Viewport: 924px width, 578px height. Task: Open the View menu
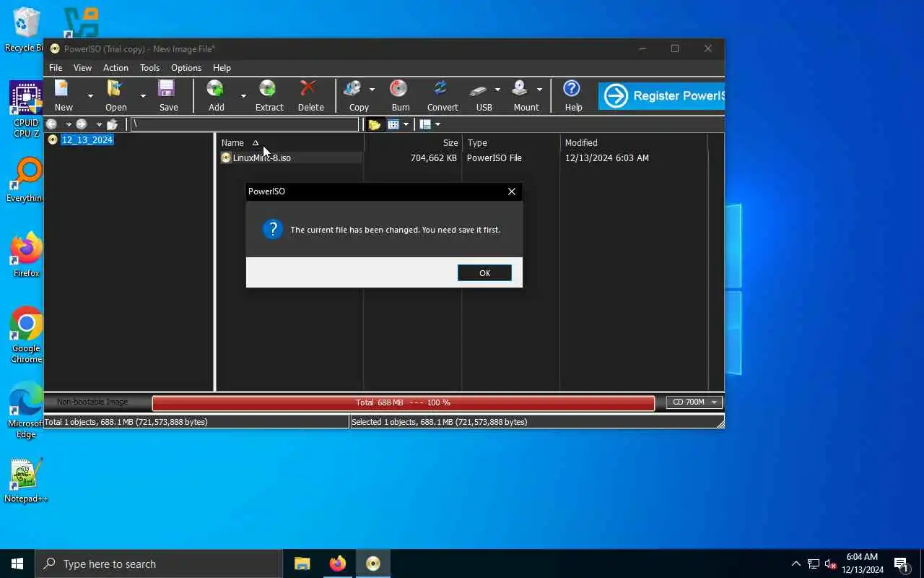(x=82, y=68)
